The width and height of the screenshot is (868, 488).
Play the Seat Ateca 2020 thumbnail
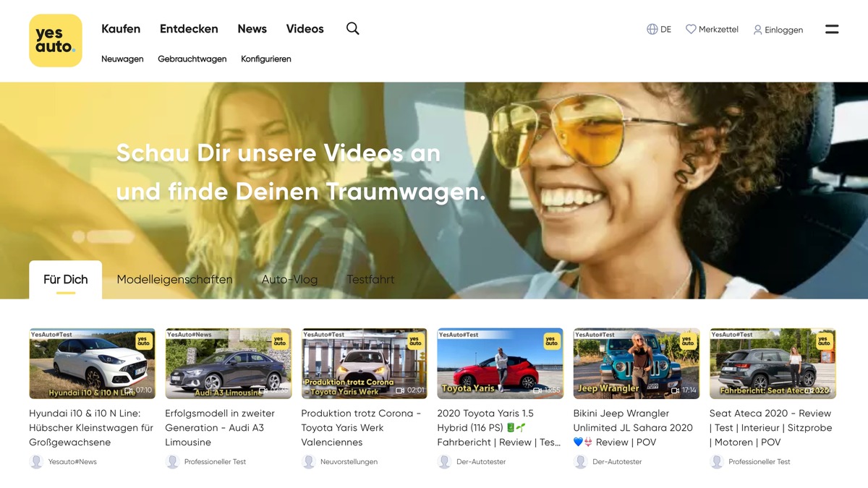click(773, 364)
